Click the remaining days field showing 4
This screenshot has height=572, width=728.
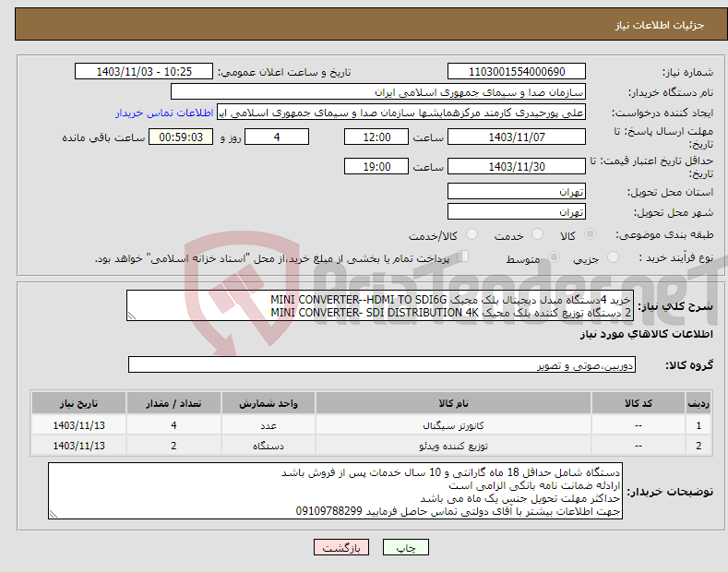(x=277, y=137)
